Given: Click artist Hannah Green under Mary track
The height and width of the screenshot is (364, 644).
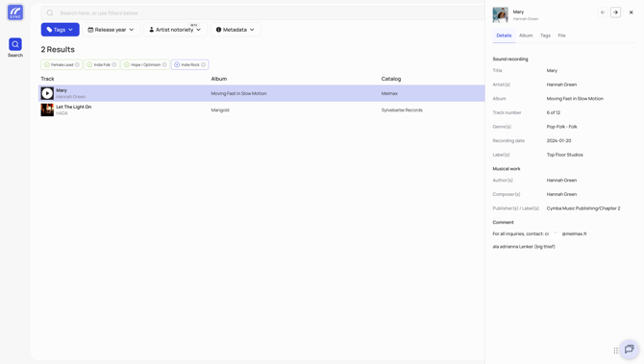Looking at the screenshot, I should coord(70,97).
